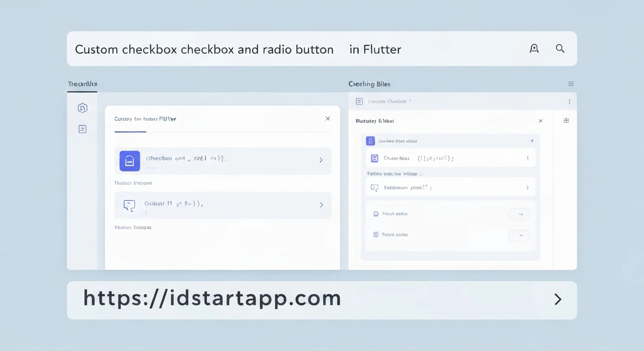Screen dimensions: 644x351
Task: Open the dropdown pill in Fuend axtea row
Action: (519, 236)
